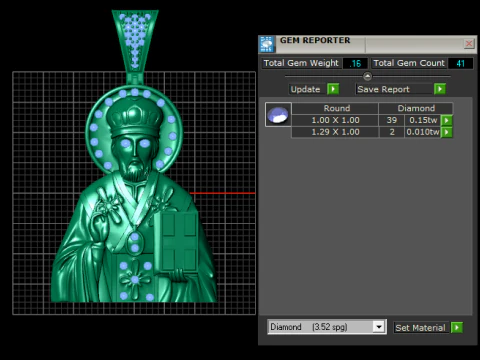Click the Total Gem Weight label
This screenshot has height=360, width=480.
click(x=301, y=63)
